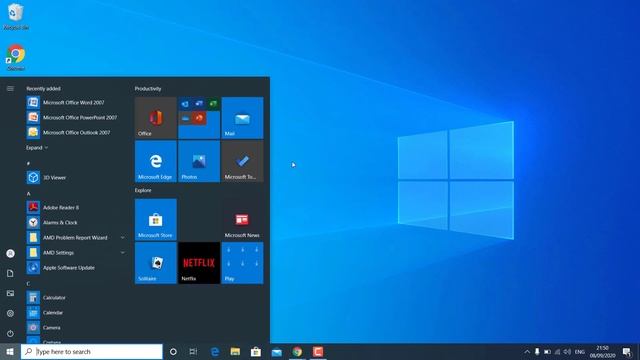Click the battery icon in system tray
This screenshot has width=640, height=360.
click(x=547, y=351)
